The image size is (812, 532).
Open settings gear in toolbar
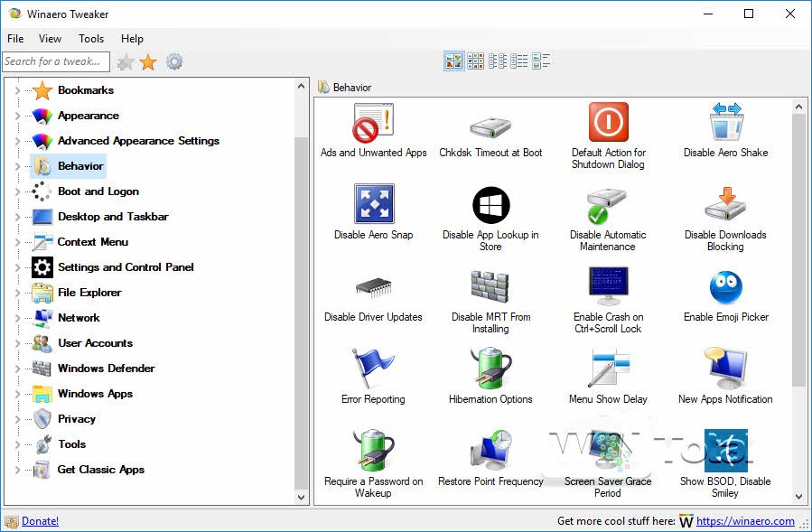[174, 62]
